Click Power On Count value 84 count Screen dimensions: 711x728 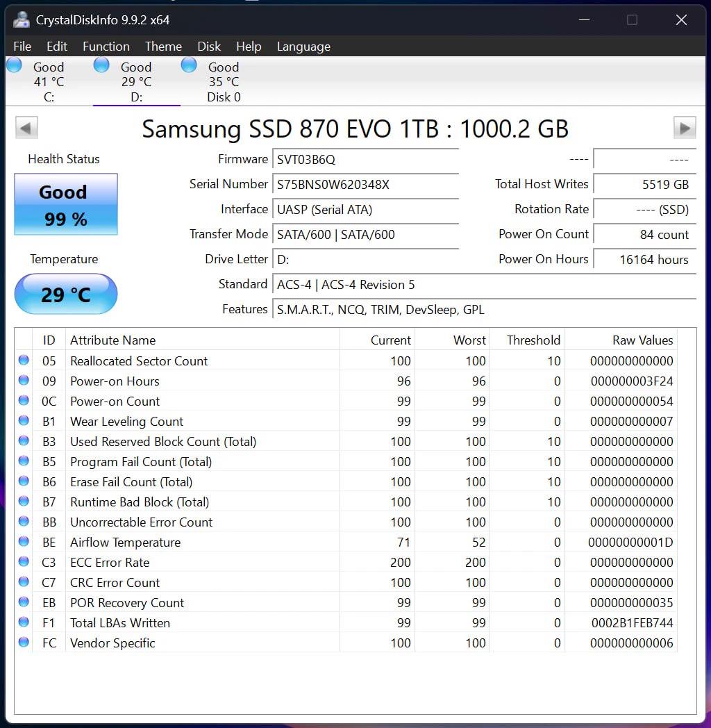[645, 235]
